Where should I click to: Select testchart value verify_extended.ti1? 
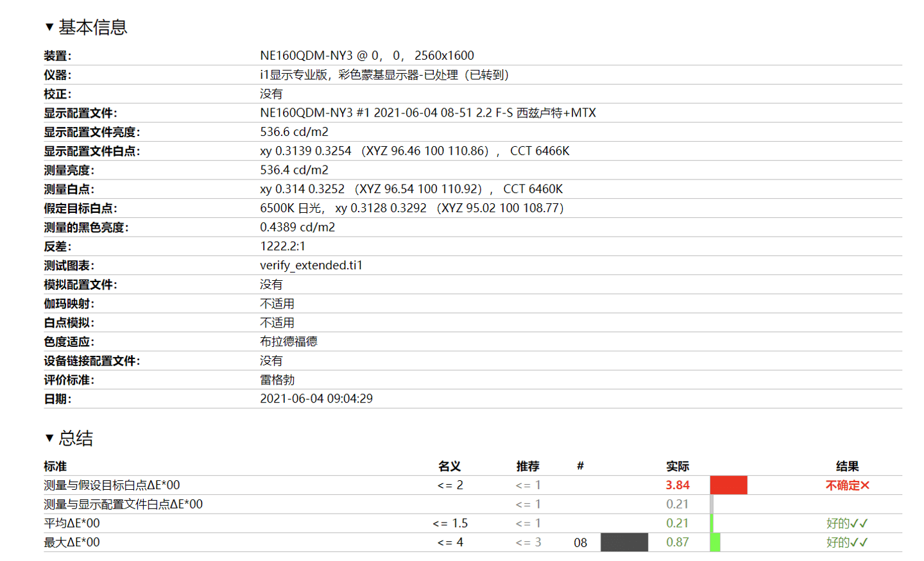pos(311,265)
